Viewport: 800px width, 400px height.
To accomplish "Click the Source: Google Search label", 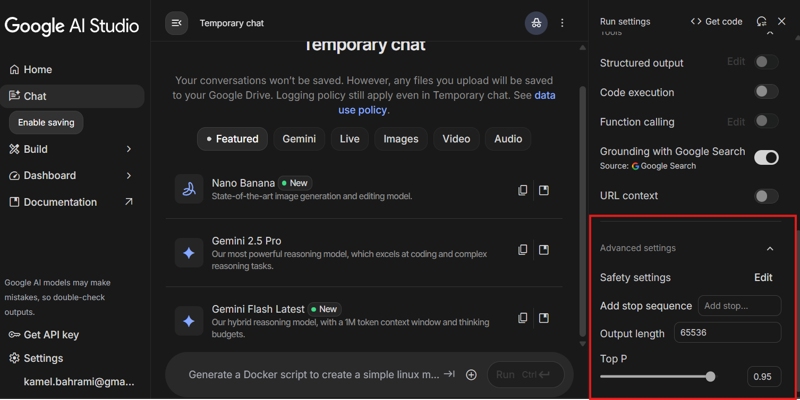I will coord(648,166).
